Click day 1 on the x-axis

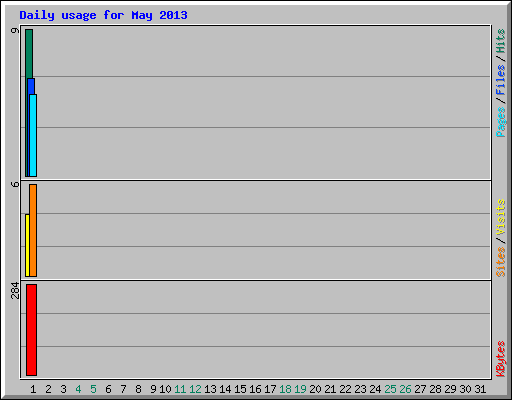(33, 389)
